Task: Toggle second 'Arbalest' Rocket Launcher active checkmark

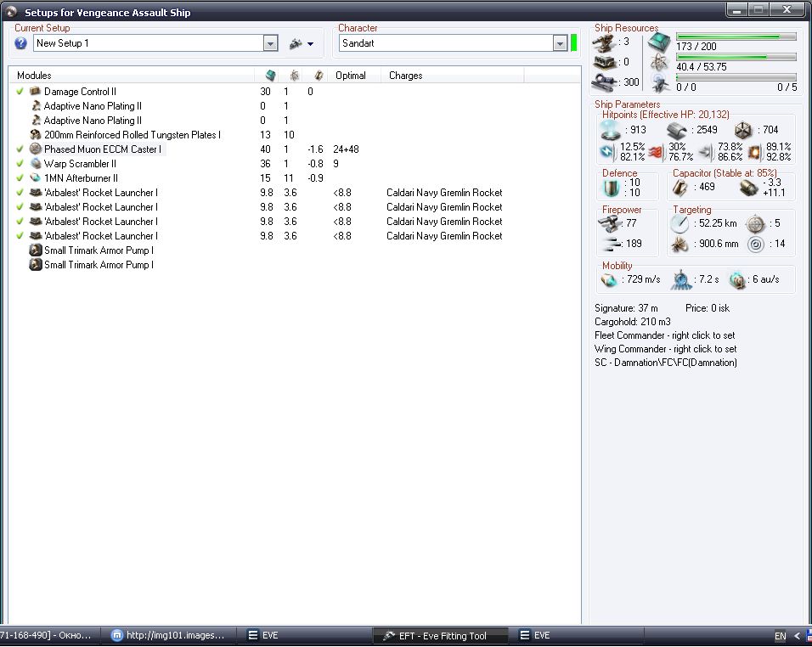Action: pos(20,207)
